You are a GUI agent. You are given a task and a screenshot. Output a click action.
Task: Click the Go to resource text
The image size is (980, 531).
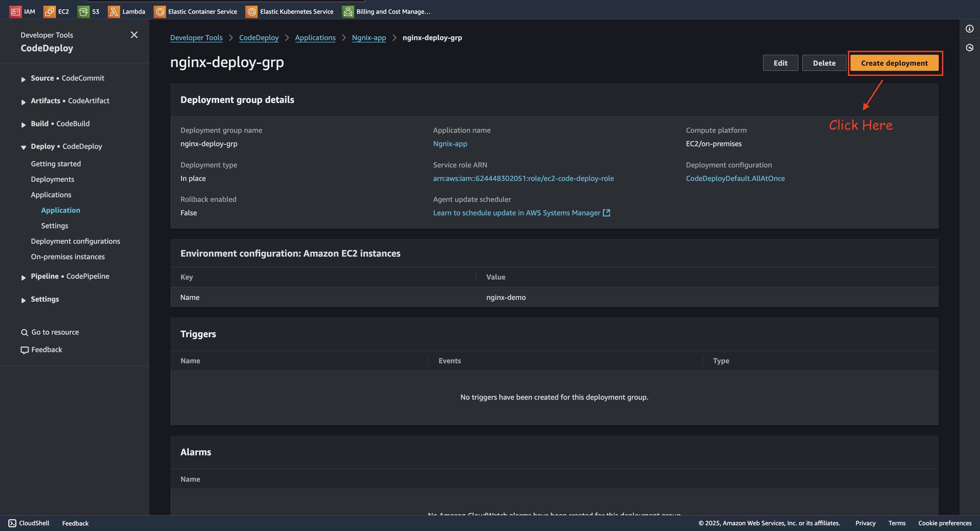55,332
